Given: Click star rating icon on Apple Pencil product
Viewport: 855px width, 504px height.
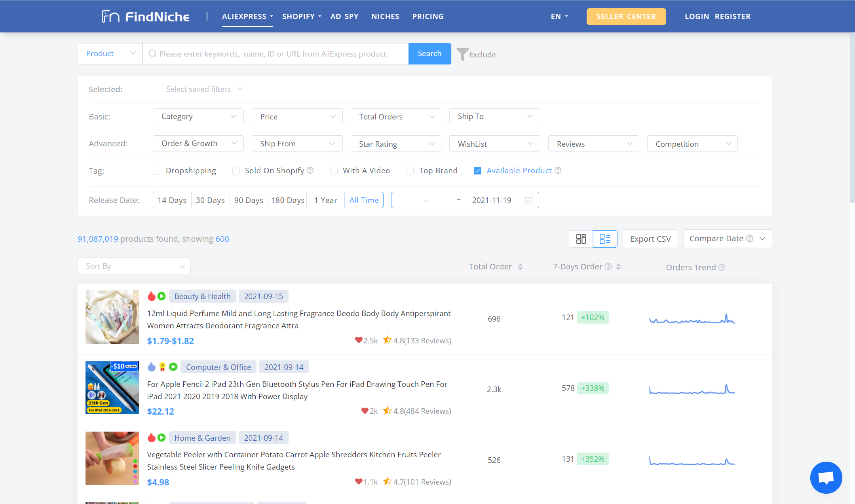Looking at the screenshot, I should [x=387, y=411].
